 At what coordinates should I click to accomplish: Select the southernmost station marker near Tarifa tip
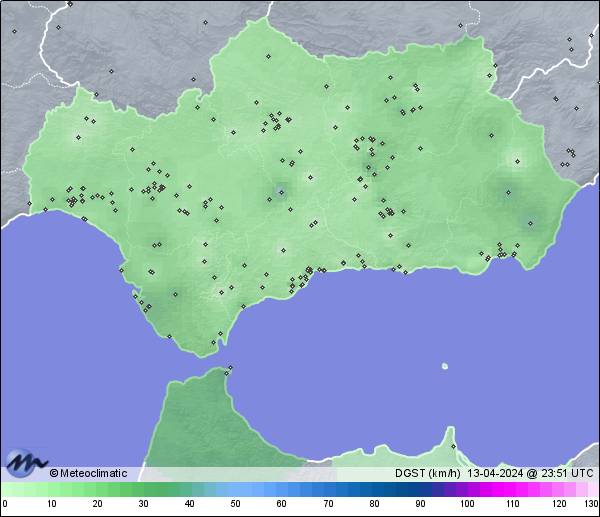pos(212,343)
